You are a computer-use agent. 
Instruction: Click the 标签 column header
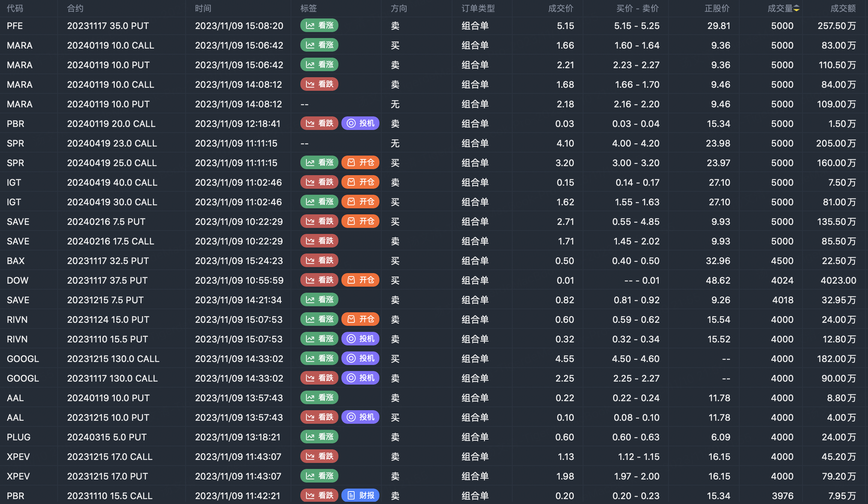309,8
